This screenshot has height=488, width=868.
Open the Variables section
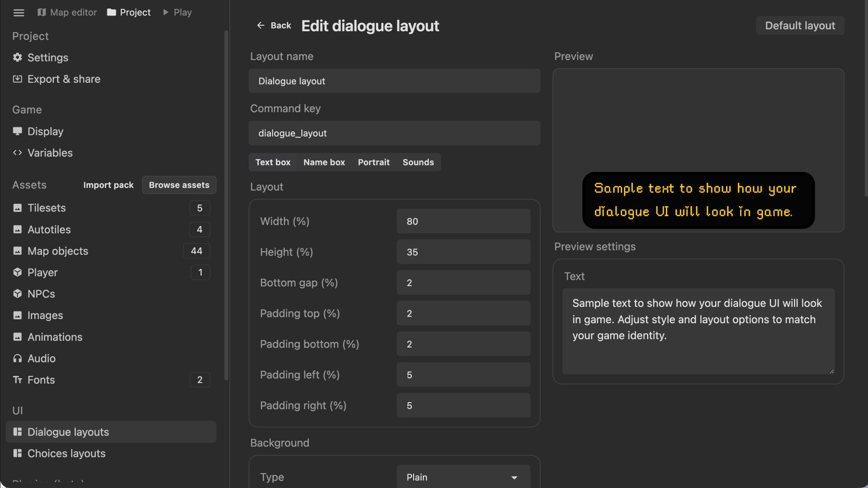(x=111, y=153)
